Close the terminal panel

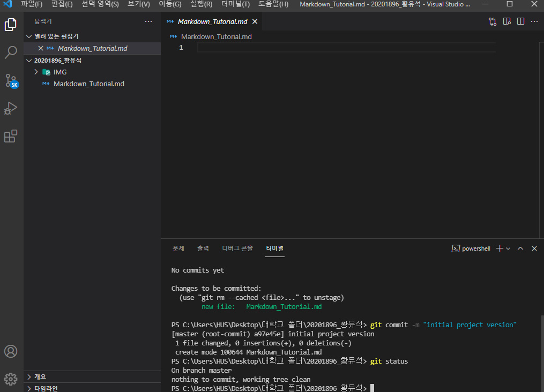pos(534,248)
